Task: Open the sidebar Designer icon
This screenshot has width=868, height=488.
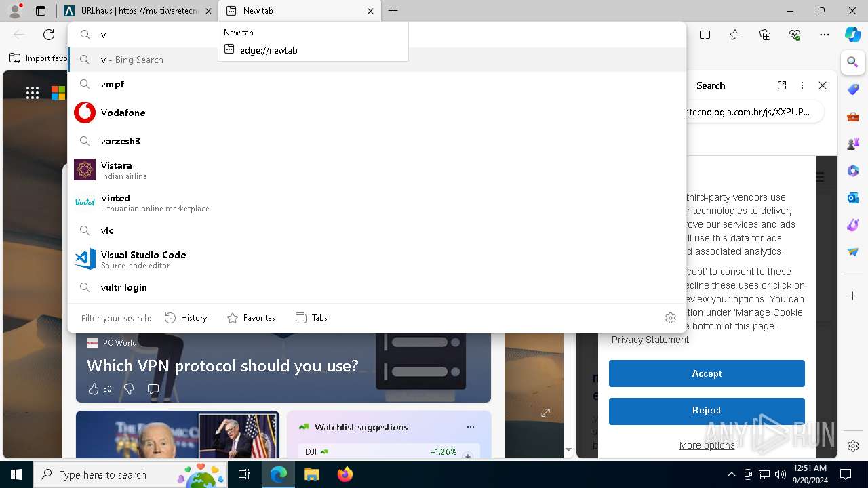Action: click(853, 225)
